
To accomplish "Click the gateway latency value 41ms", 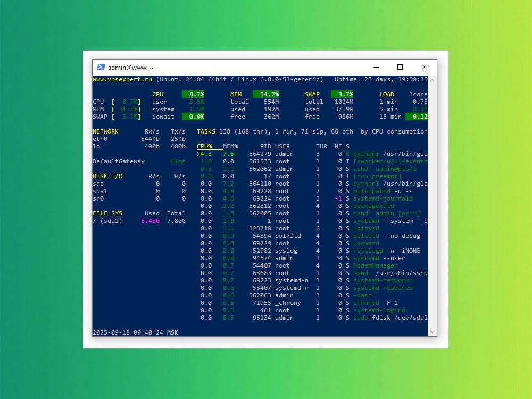I will pos(178,162).
